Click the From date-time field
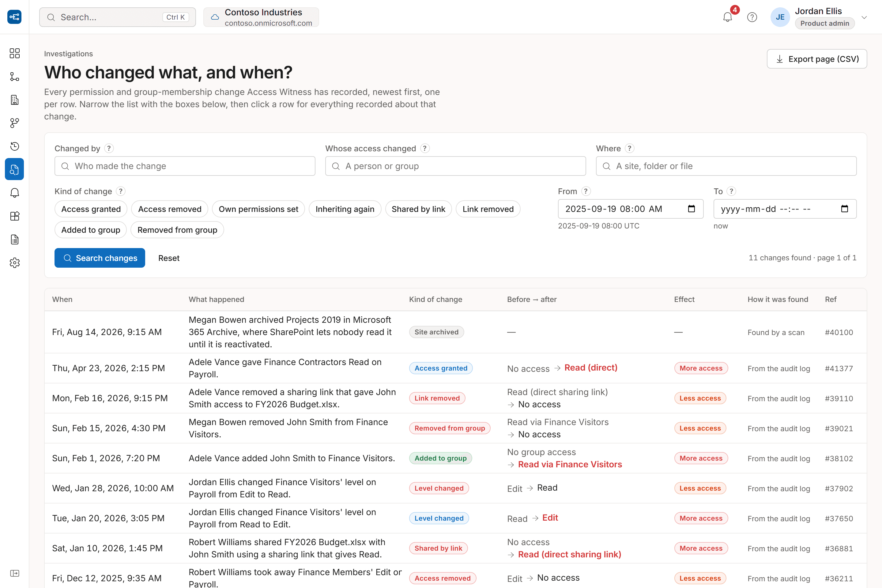This screenshot has width=882, height=588. click(x=631, y=209)
